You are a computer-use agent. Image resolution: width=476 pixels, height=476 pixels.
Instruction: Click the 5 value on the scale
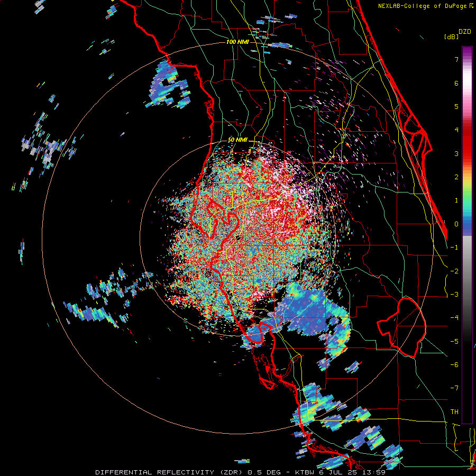pyautogui.click(x=456, y=106)
